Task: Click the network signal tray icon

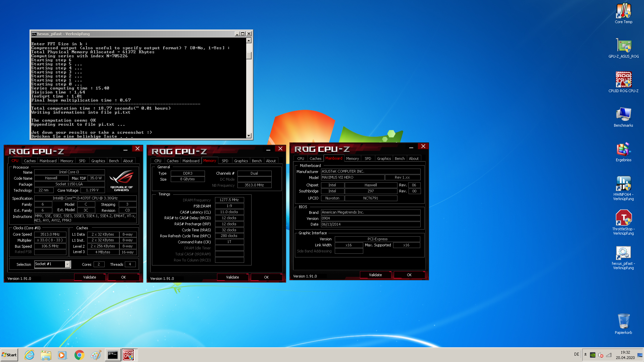Action: [x=609, y=355]
